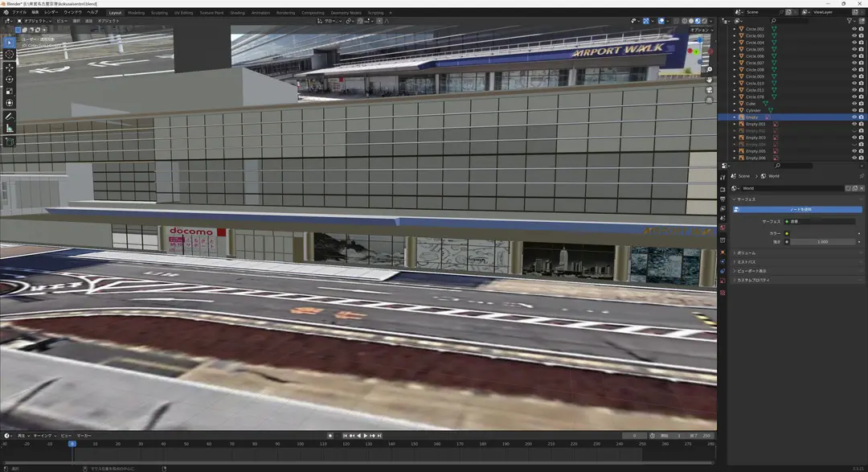The image size is (868, 472).
Task: Show the hidden Empty.002 object
Action: point(854,131)
